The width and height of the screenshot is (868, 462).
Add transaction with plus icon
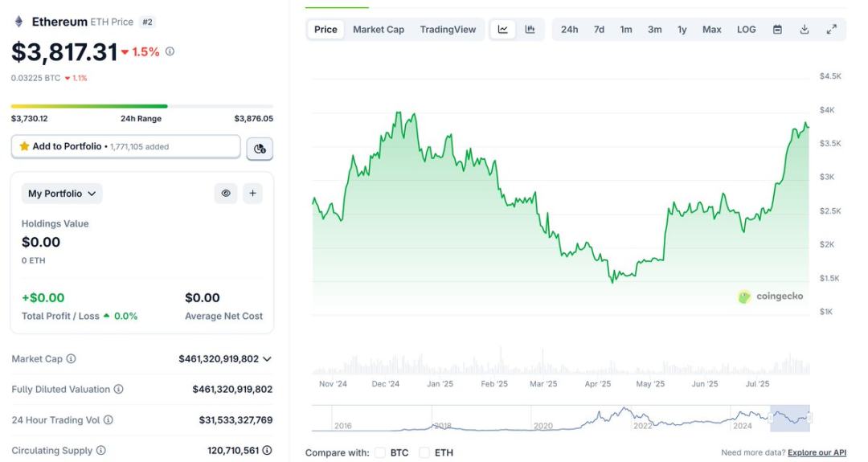(x=252, y=194)
